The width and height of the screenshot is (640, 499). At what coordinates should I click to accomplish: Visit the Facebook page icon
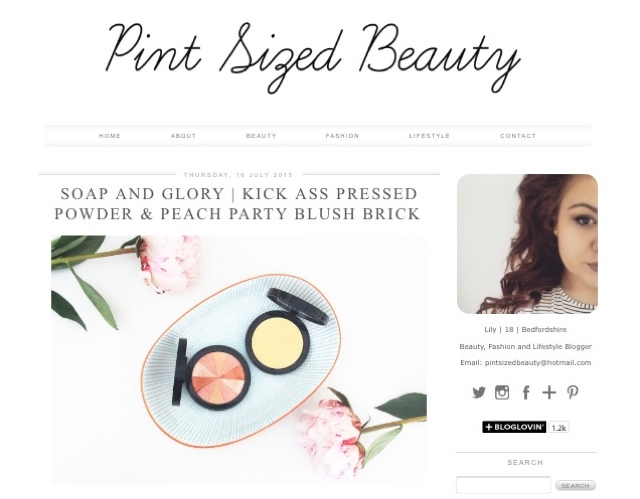click(x=526, y=393)
